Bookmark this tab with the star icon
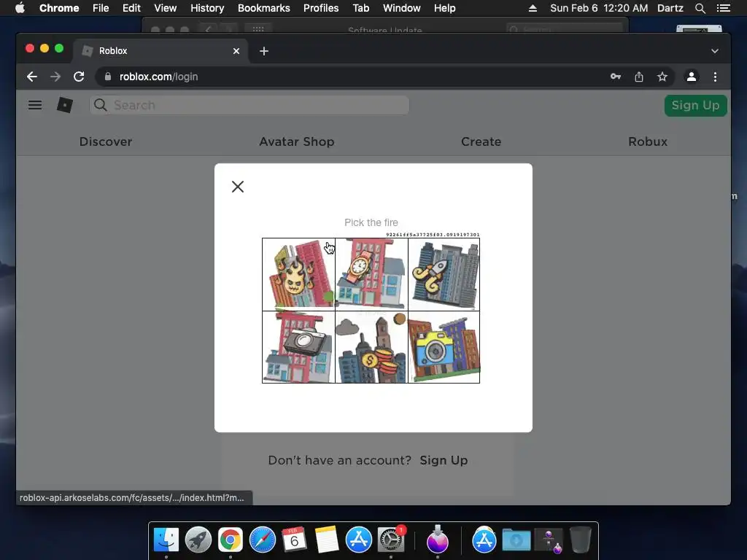This screenshot has height=560, width=747. tap(662, 77)
